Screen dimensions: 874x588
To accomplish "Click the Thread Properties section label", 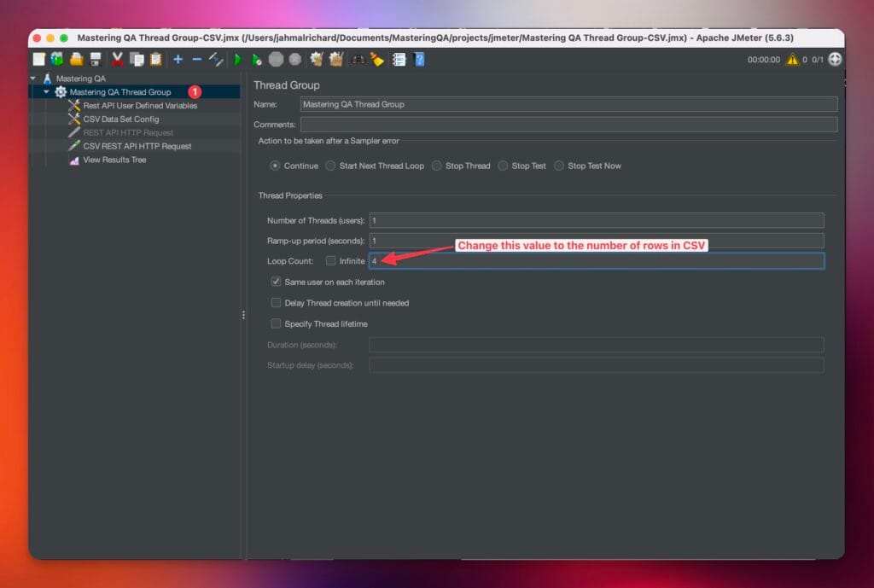I will pos(290,195).
